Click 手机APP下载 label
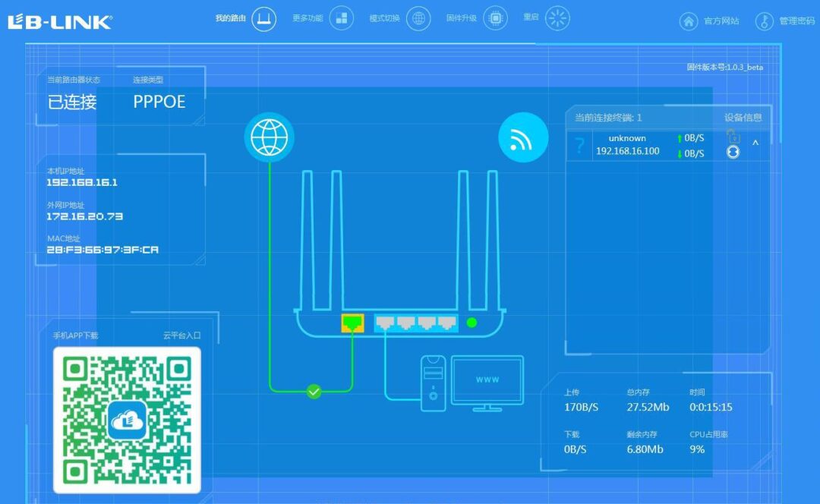The height and width of the screenshot is (504, 820). pyautogui.click(x=75, y=335)
